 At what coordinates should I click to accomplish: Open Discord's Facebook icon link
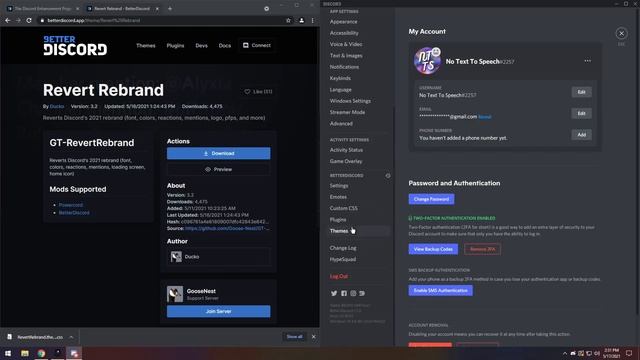click(344, 293)
